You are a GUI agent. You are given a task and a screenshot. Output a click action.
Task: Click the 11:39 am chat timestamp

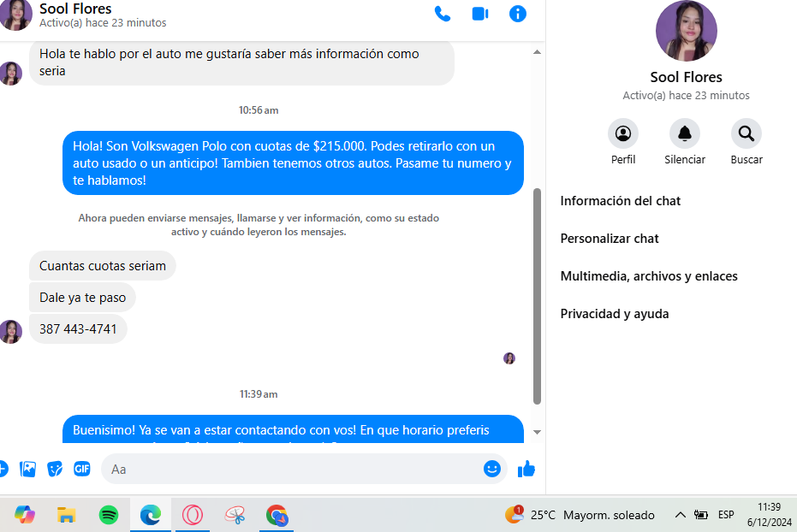coord(259,394)
